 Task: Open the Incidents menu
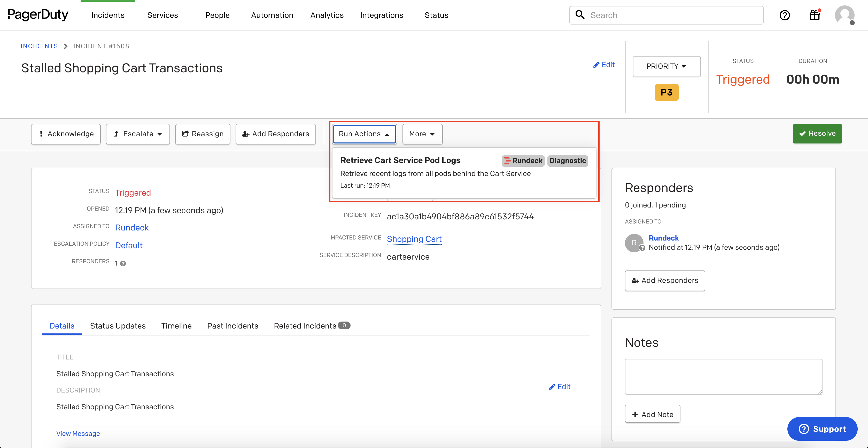pyautogui.click(x=108, y=15)
